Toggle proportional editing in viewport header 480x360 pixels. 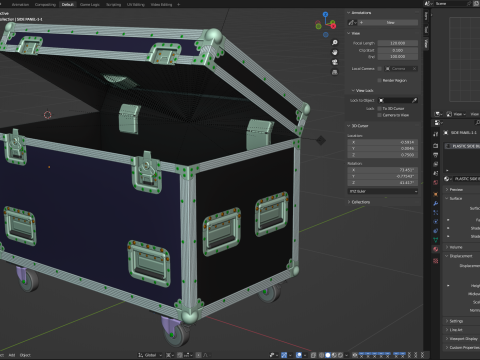[198, 355]
